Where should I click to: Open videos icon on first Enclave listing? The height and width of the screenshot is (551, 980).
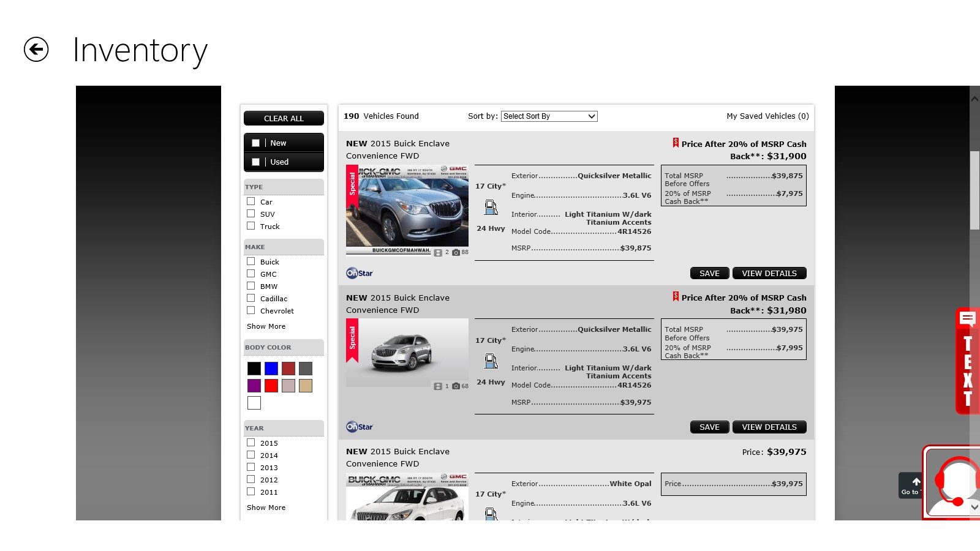(x=438, y=252)
